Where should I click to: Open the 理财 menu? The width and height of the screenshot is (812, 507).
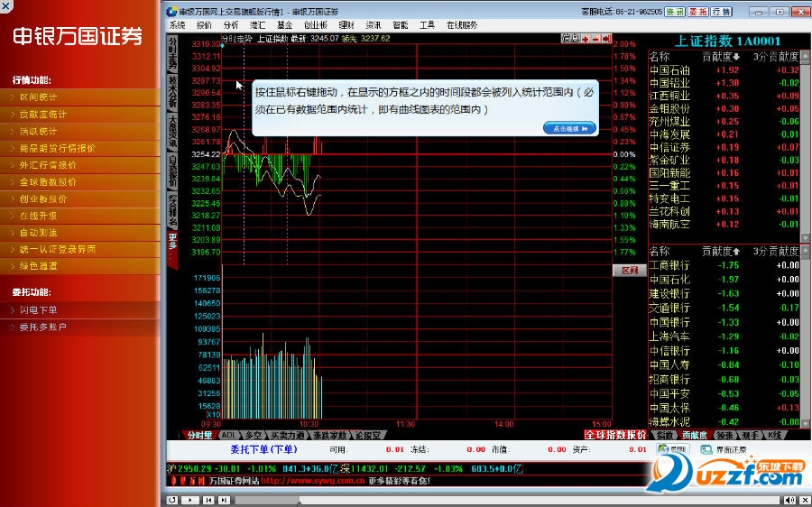click(x=346, y=25)
